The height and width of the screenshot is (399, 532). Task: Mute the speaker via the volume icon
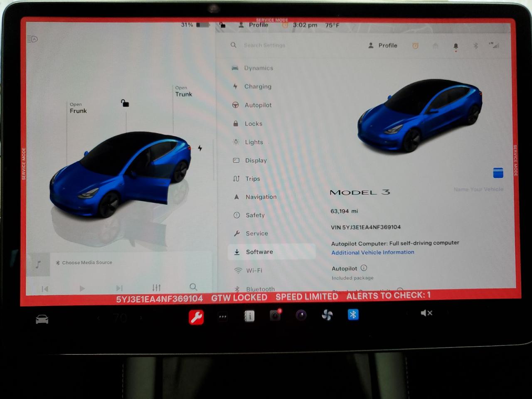(426, 313)
